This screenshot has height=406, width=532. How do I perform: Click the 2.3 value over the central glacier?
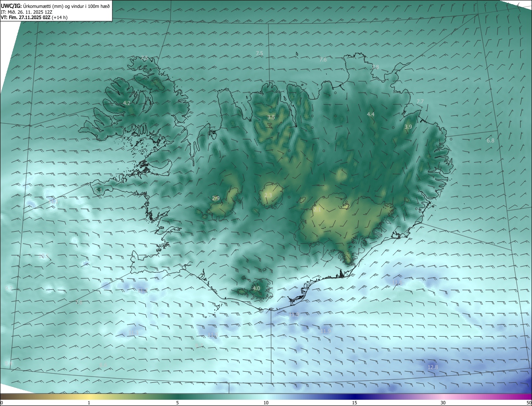268,195
